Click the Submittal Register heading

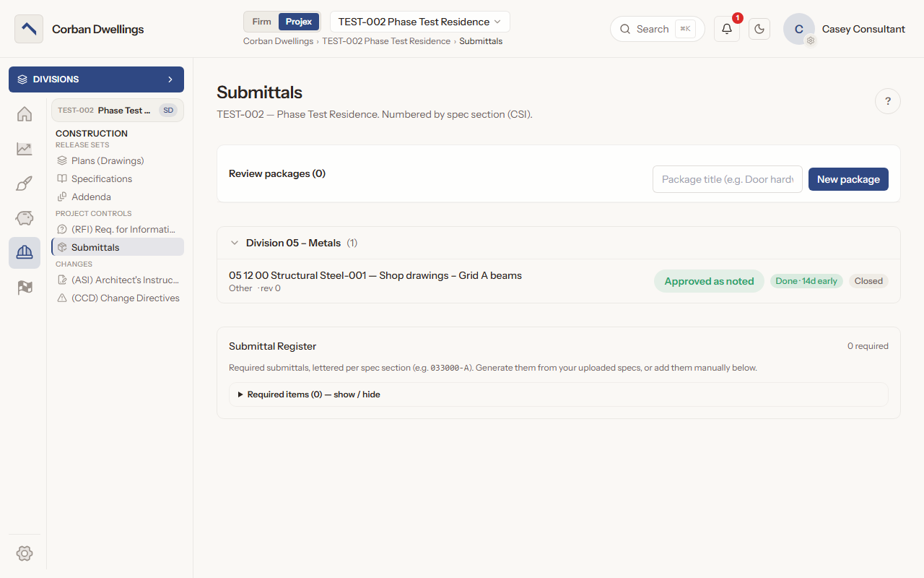tap(272, 346)
